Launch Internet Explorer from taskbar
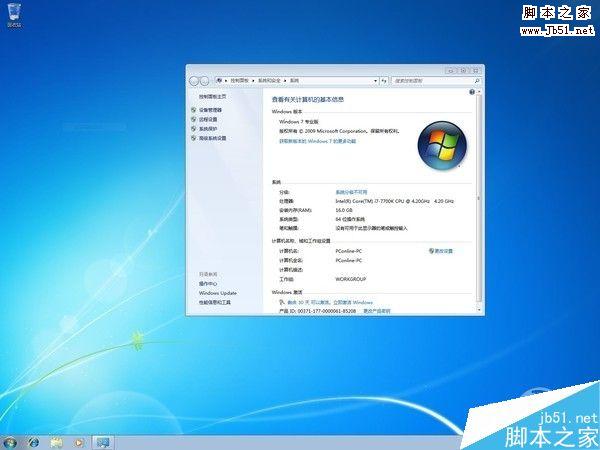Image resolution: width=600 pixels, height=450 pixels. tap(34, 441)
